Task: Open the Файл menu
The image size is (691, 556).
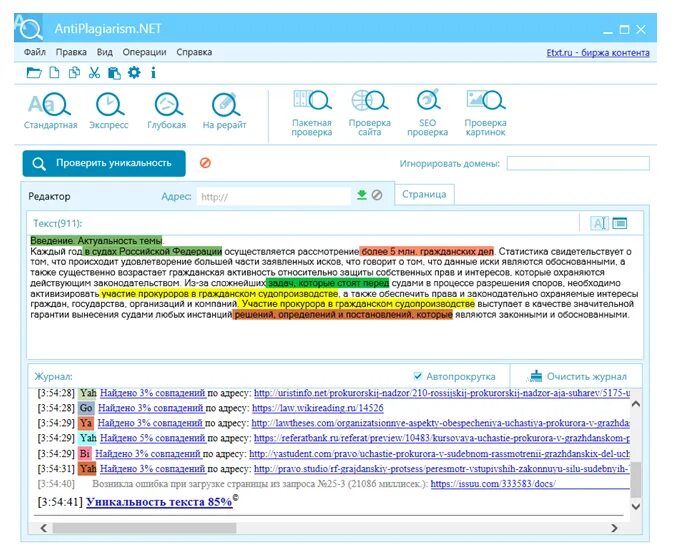Action: tap(35, 52)
